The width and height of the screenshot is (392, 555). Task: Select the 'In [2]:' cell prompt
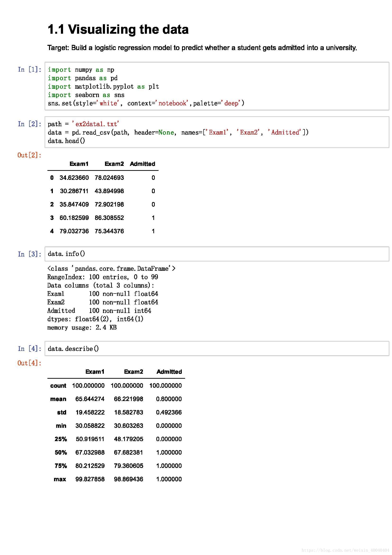tap(29, 124)
